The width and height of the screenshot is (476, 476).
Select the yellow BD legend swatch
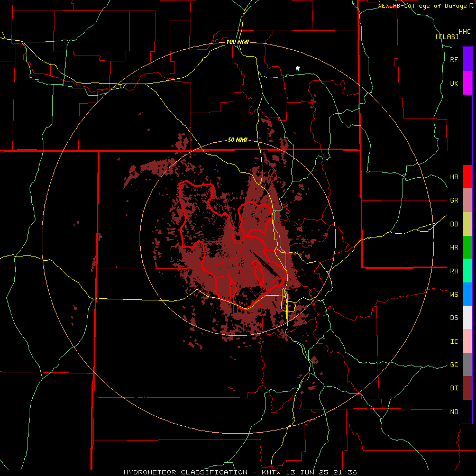(x=467, y=224)
